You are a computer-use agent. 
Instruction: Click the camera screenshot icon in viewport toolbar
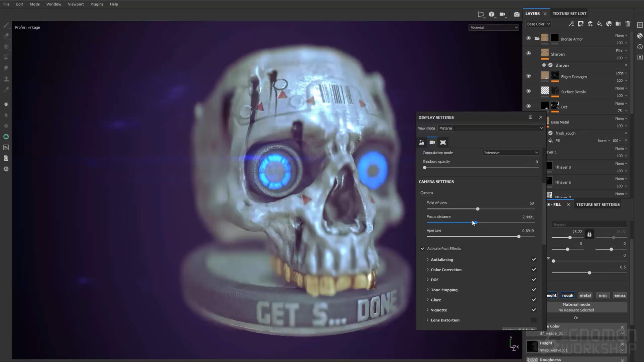(516, 14)
